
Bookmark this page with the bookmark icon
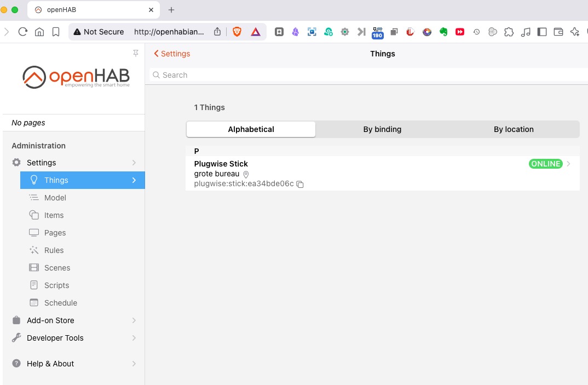[56, 32]
